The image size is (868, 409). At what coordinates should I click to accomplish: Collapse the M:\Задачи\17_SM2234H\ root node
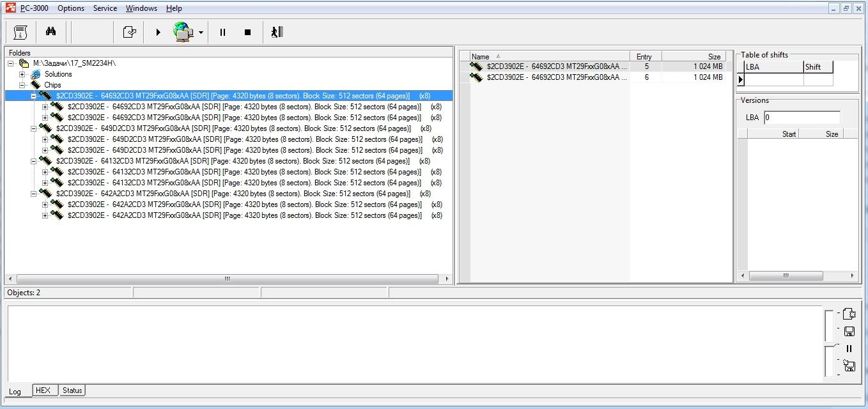(x=11, y=63)
